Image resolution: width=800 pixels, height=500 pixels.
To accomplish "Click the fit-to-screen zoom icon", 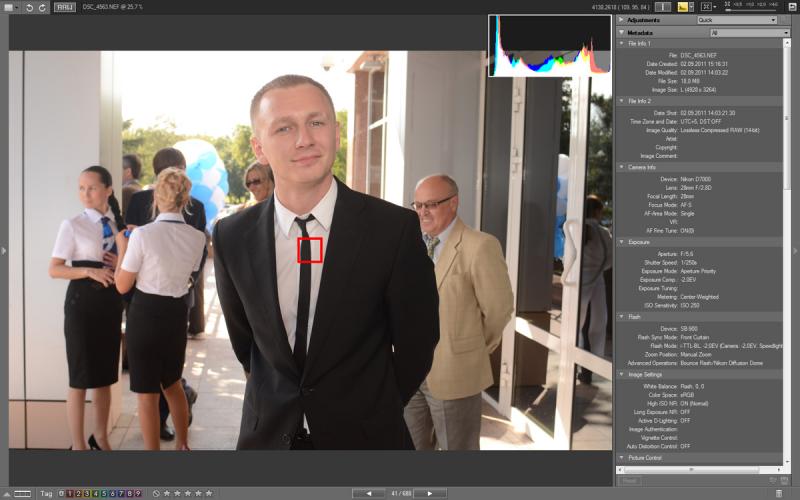I will [x=707, y=7].
